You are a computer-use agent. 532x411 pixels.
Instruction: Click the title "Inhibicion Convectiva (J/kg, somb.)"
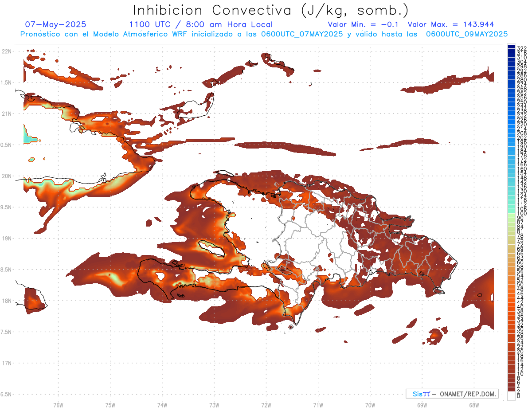271,11
